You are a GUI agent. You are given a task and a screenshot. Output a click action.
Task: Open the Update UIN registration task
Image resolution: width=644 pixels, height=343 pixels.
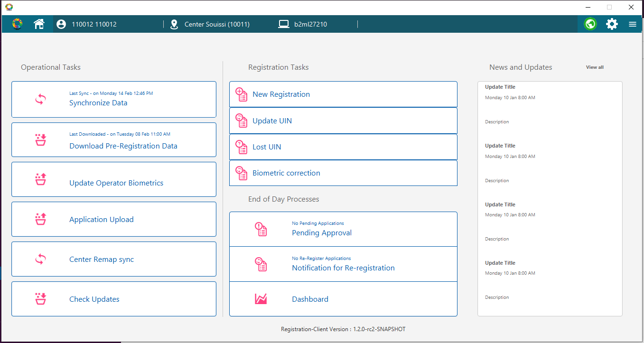point(272,121)
